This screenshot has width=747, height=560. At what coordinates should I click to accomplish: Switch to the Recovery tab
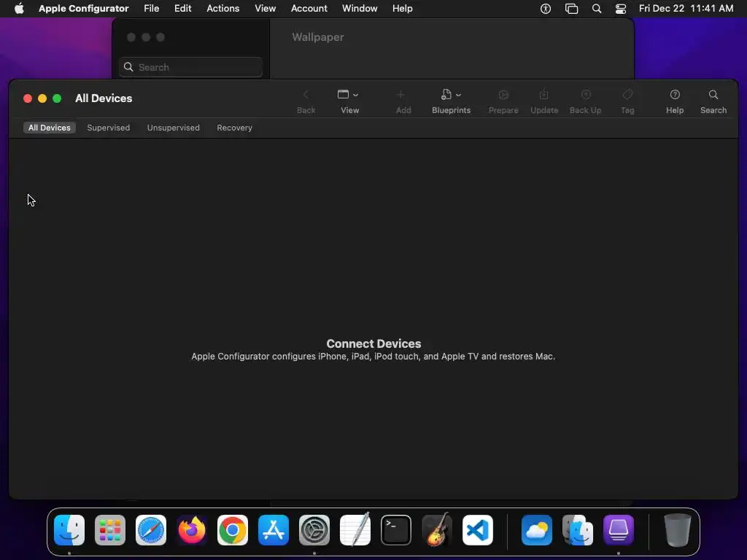234,128
